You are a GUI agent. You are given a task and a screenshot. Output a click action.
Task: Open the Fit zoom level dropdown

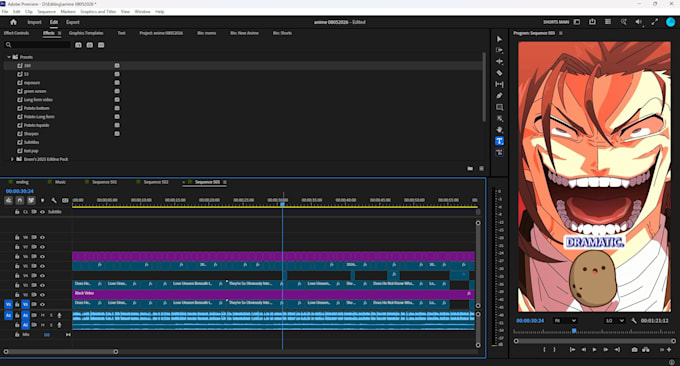click(x=565, y=320)
